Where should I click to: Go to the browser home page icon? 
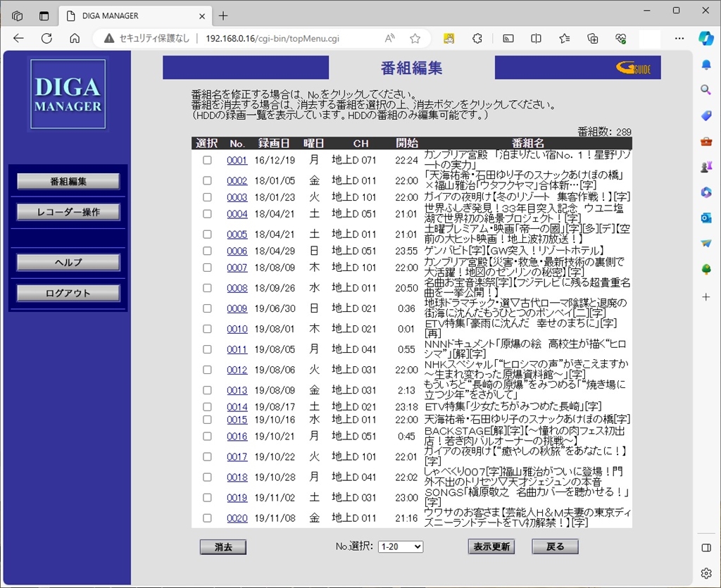[75, 39]
